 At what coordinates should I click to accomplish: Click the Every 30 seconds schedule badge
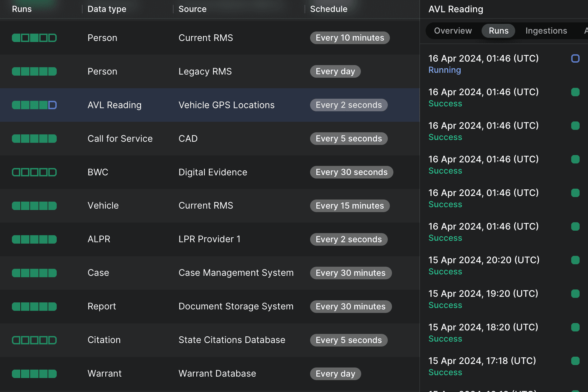[x=351, y=172]
